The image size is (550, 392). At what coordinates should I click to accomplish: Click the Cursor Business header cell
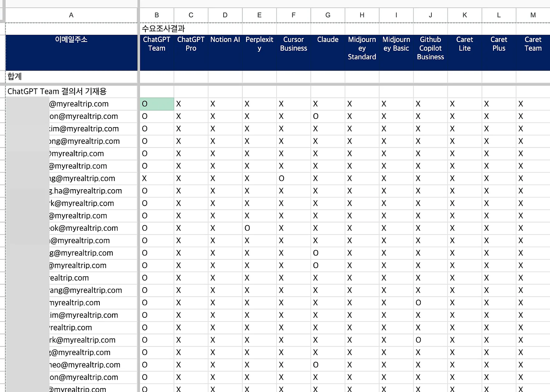(293, 53)
